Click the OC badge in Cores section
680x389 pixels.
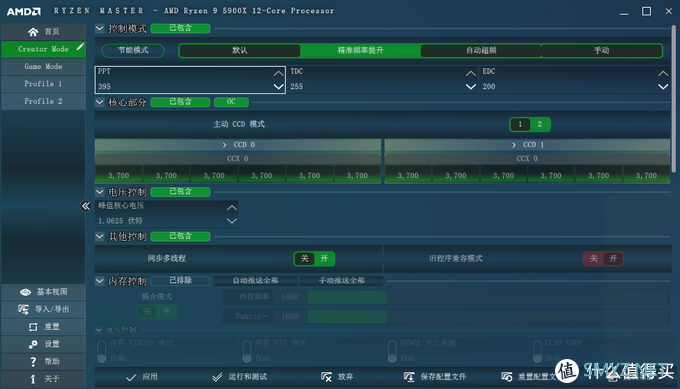click(x=231, y=102)
